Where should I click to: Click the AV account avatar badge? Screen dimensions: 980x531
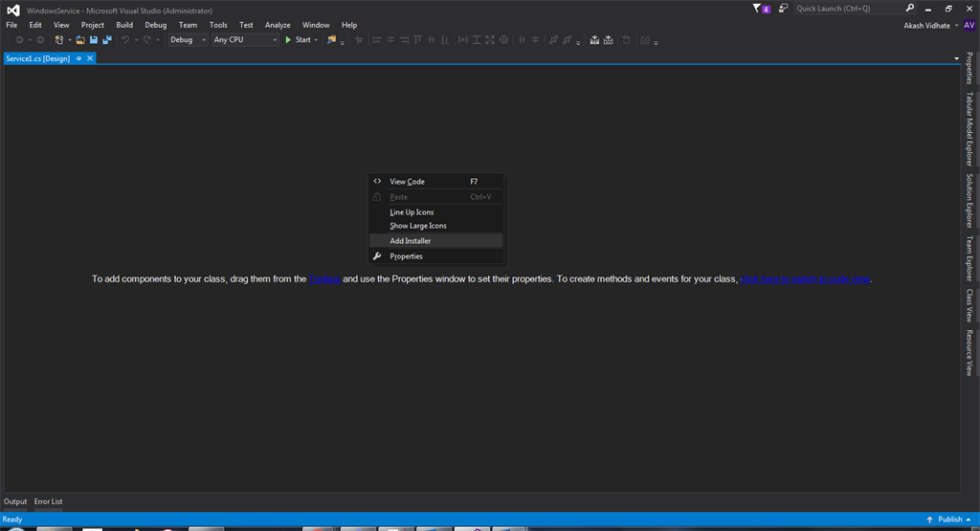tap(969, 26)
